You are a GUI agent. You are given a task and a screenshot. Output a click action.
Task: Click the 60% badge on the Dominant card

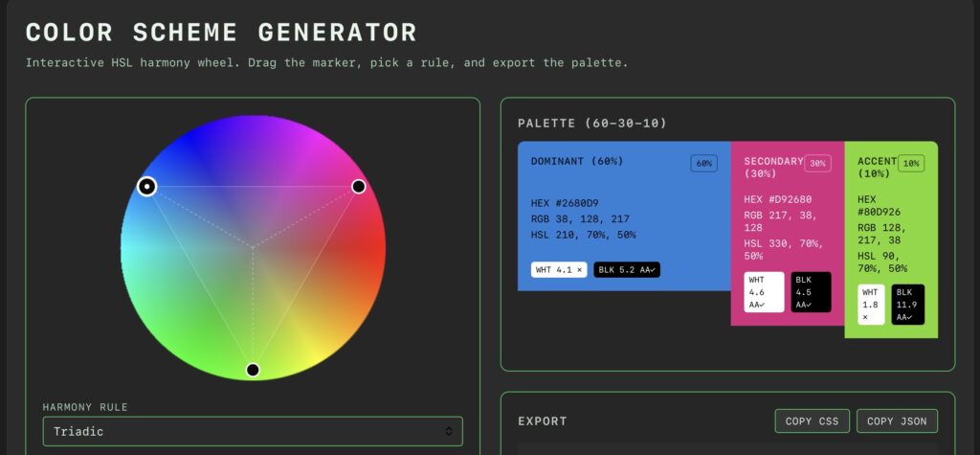703,164
